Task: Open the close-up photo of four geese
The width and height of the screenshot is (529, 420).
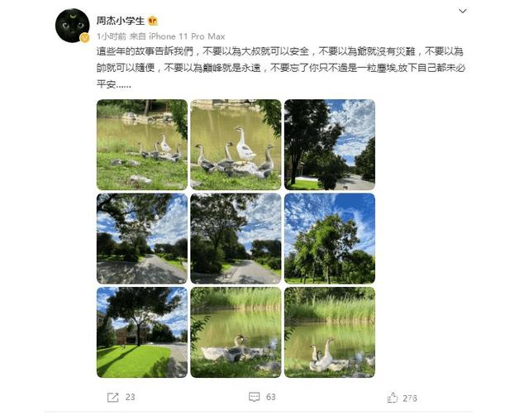Action: point(236,145)
